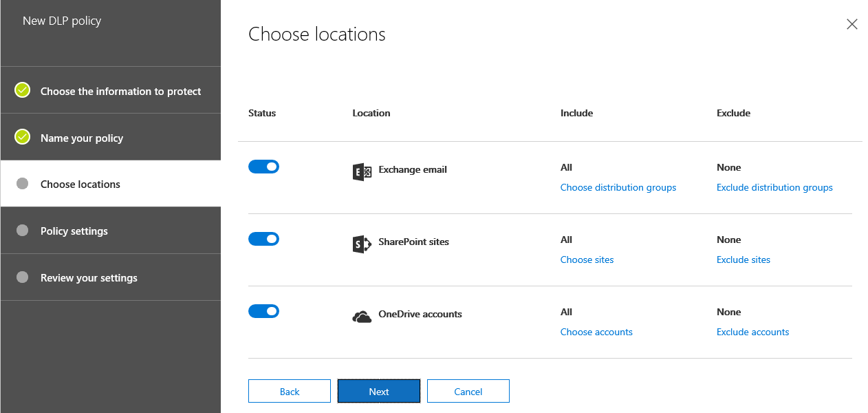
Task: Click the gray status dot beside 'Policy settings'
Action: coord(21,230)
